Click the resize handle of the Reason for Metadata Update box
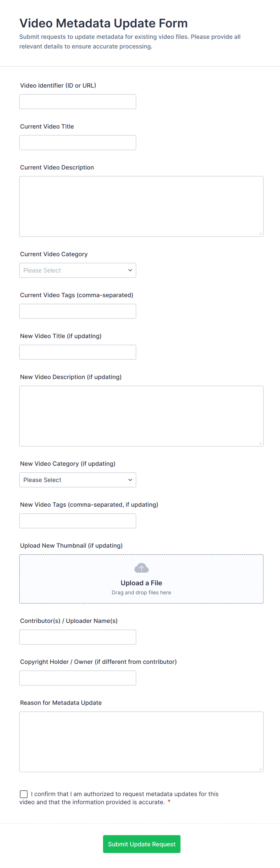The image size is (280, 868). point(260,769)
